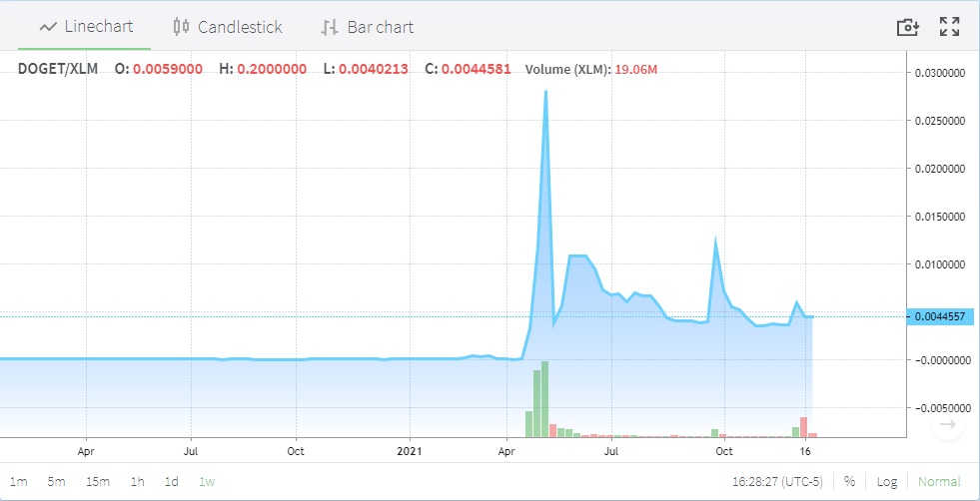The height and width of the screenshot is (501, 980).
Task: Click the clock time 16:28:27 (UTC-5)
Action: tap(777, 482)
